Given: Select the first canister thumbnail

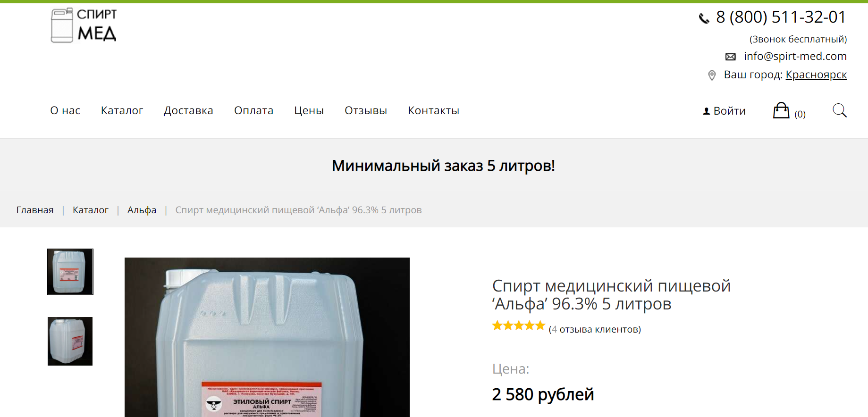Looking at the screenshot, I should (x=70, y=272).
